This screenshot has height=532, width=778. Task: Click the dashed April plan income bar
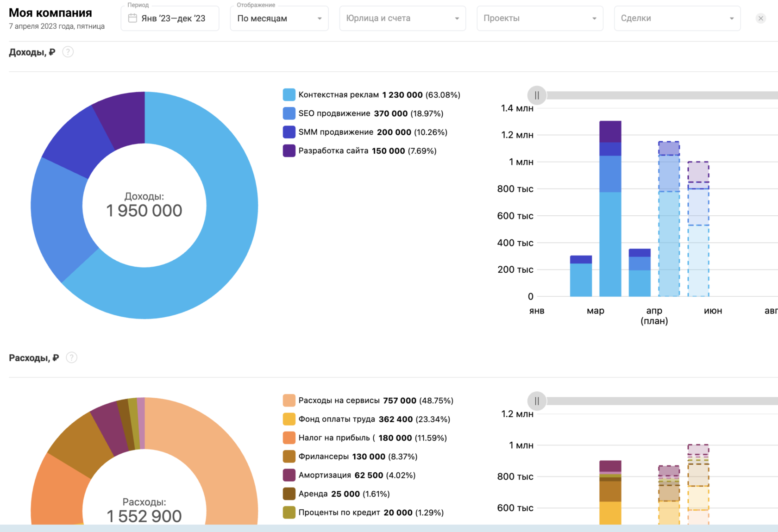pos(669,219)
